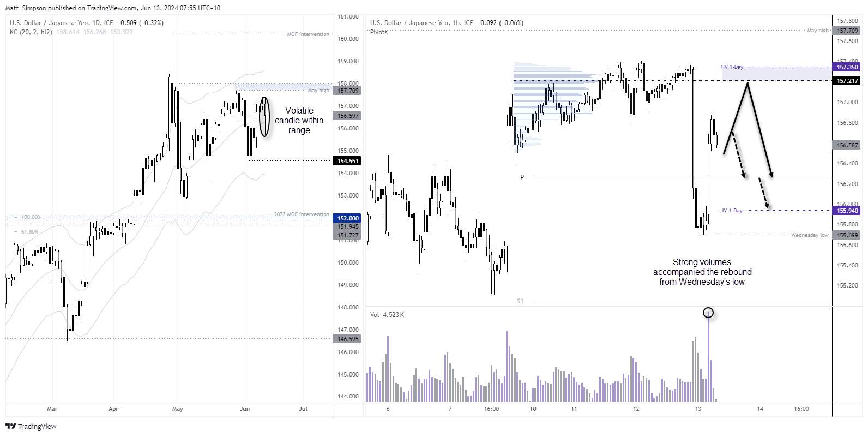Click the circled volume spike marker
Viewport: 868px width, 436px height.
[708, 313]
